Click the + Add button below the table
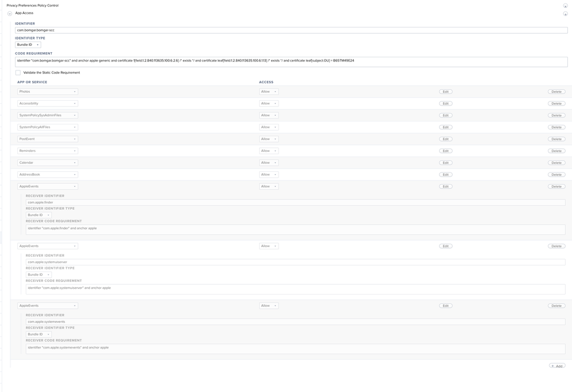Viewport: 572px width, 392px height. [x=557, y=366]
